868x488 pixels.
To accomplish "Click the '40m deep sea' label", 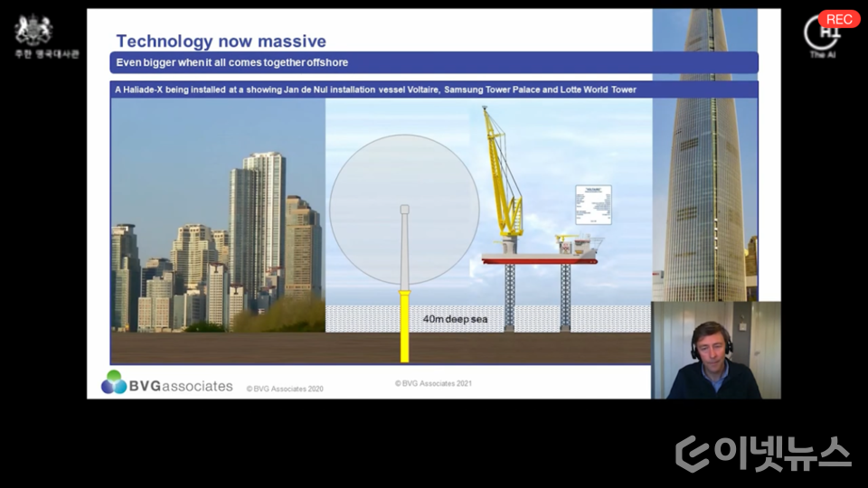I will tap(455, 319).
